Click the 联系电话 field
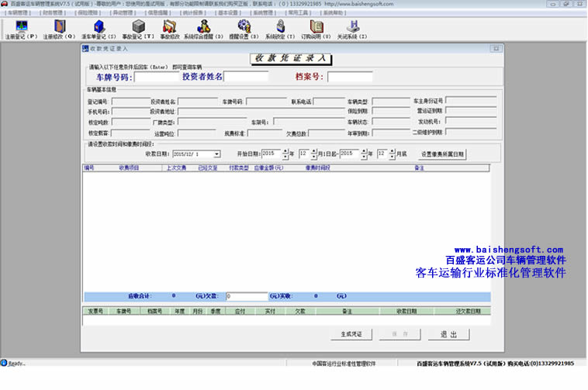The image size is (588, 390). [x=329, y=102]
